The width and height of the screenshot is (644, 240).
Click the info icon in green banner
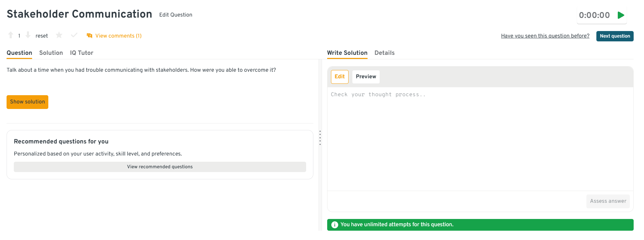[334, 225]
